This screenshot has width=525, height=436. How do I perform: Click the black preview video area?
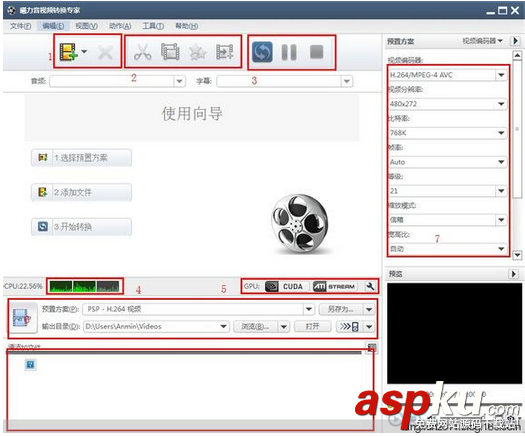(454, 333)
